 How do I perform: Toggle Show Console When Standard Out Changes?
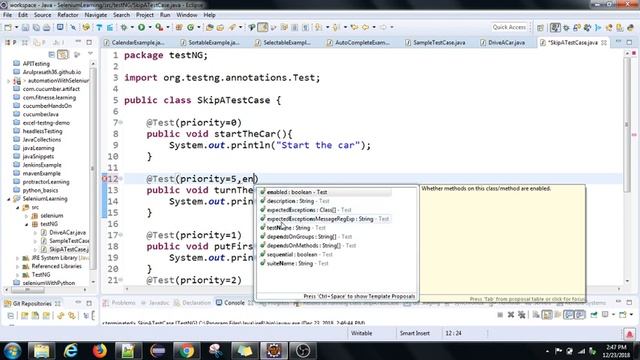coord(569,315)
